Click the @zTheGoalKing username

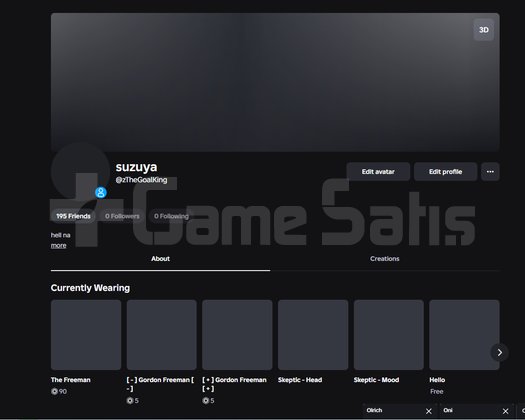141,180
